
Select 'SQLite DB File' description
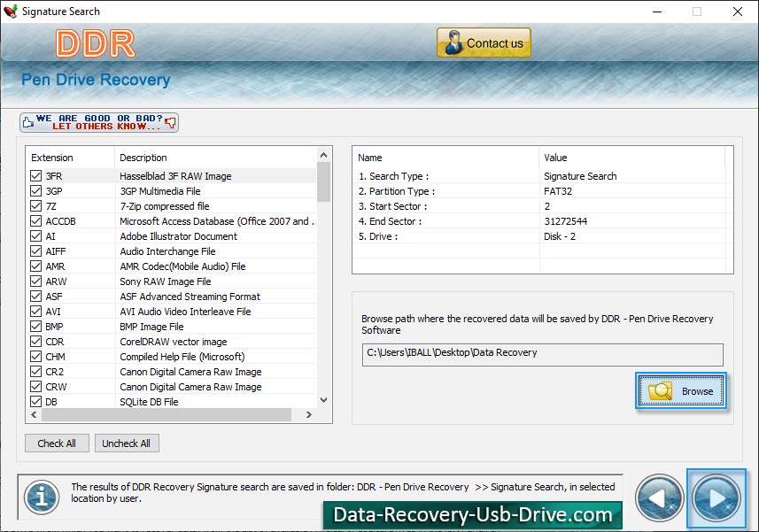coord(149,401)
